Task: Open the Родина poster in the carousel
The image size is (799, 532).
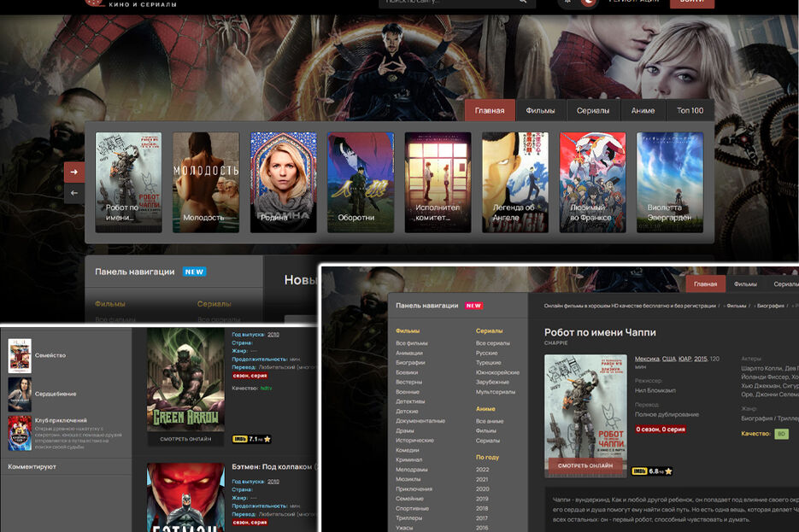Action: [x=284, y=182]
